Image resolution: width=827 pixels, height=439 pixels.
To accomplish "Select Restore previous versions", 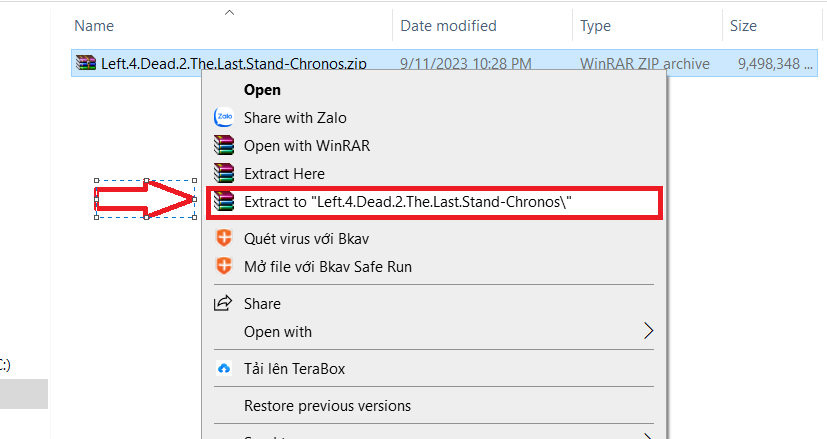I will [x=327, y=406].
